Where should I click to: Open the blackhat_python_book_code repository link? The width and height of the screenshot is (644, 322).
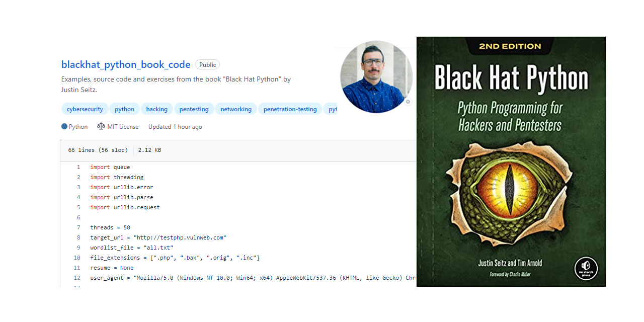click(126, 64)
